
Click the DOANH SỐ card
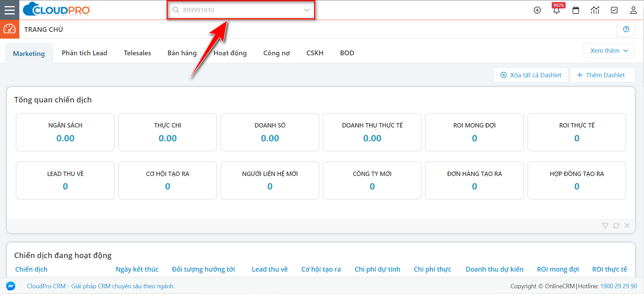(270, 132)
